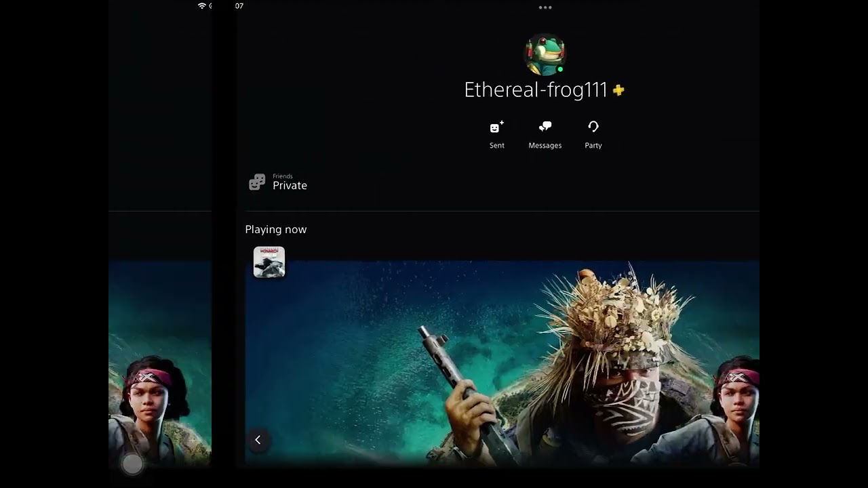The width and height of the screenshot is (868, 488).
Task: Click the Friends faces icon
Action: click(257, 182)
